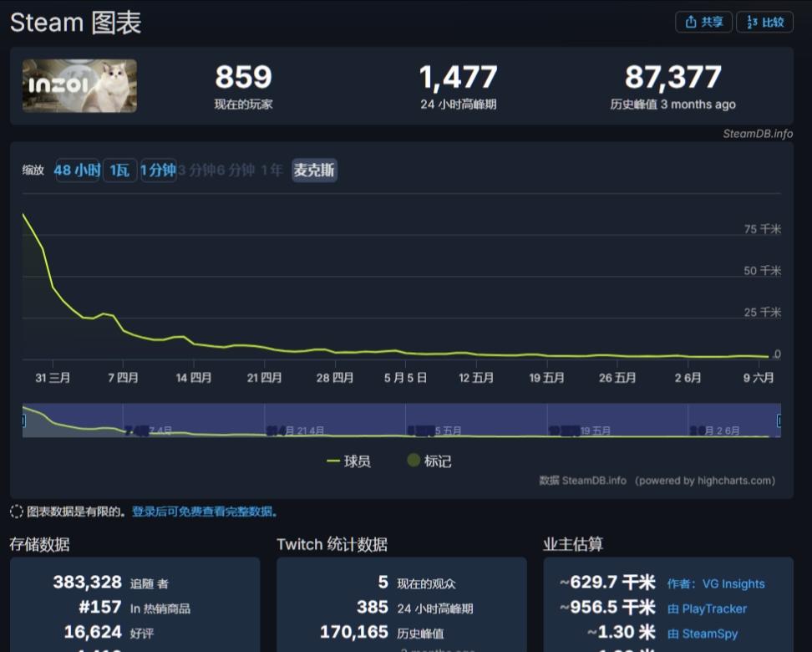This screenshot has height=652, width=812.
Task: Click the Twitch 统计数据 section heading
Action: [x=332, y=544]
